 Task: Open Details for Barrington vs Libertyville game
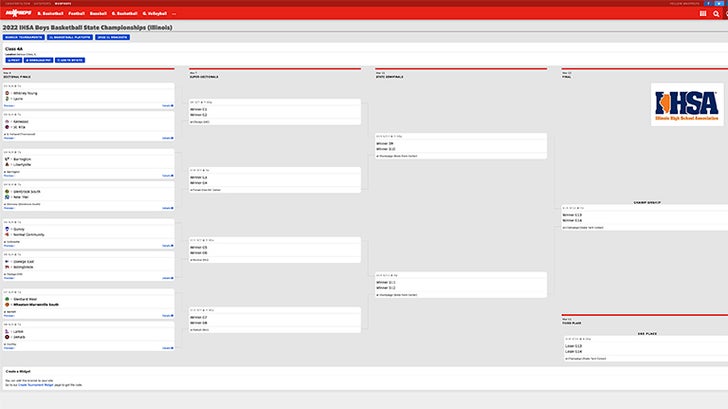tap(168, 175)
